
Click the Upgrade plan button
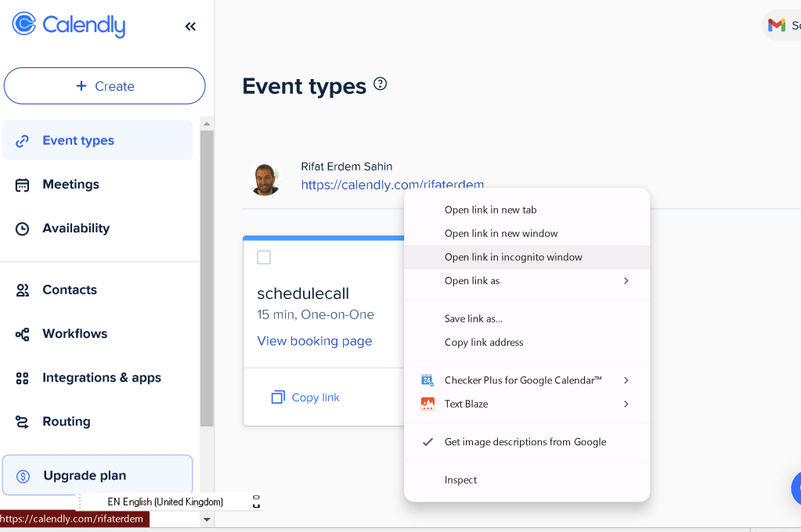(98, 476)
